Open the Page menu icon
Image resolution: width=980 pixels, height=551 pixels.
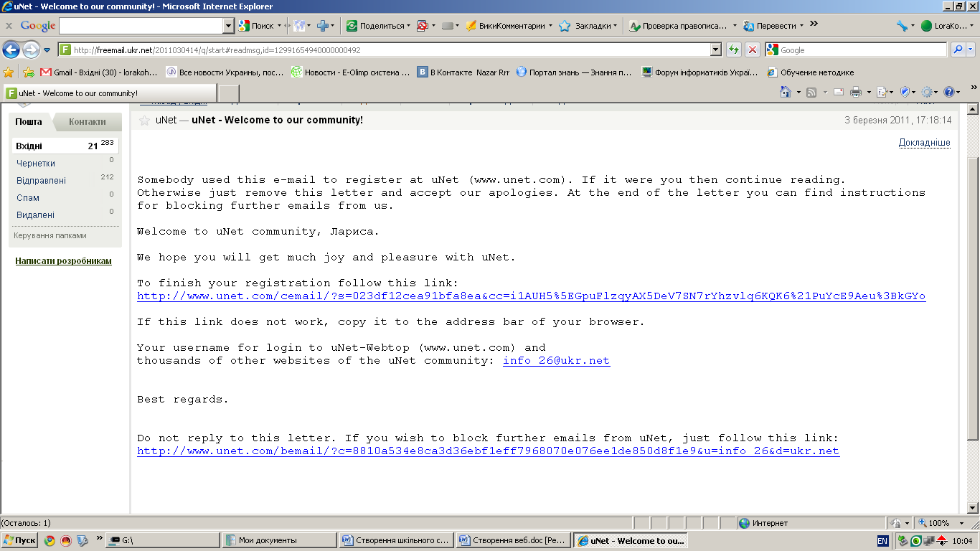coord(882,92)
